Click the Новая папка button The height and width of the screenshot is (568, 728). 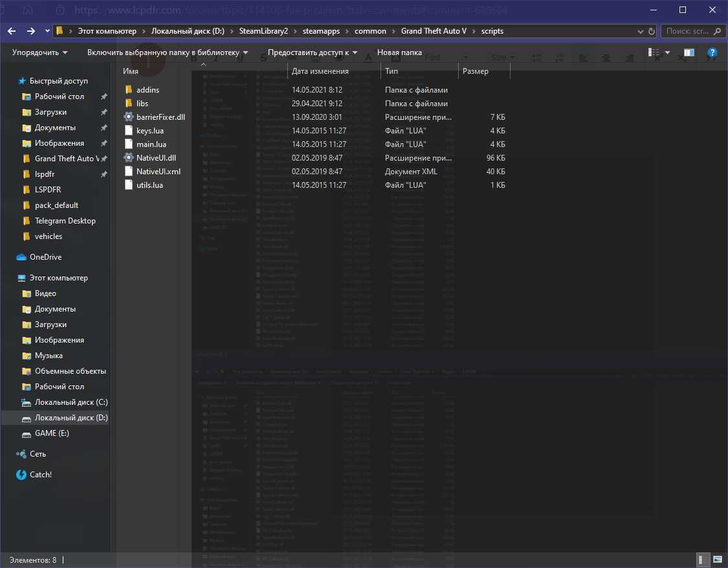[399, 52]
